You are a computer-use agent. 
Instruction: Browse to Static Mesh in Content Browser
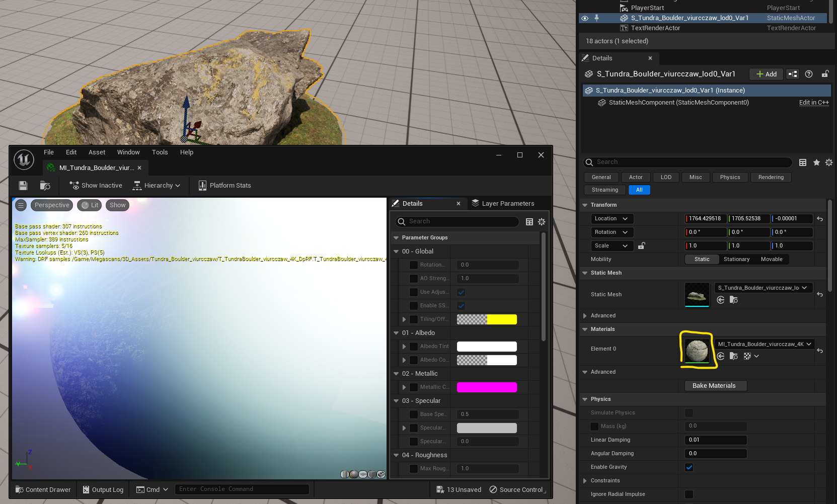point(734,300)
